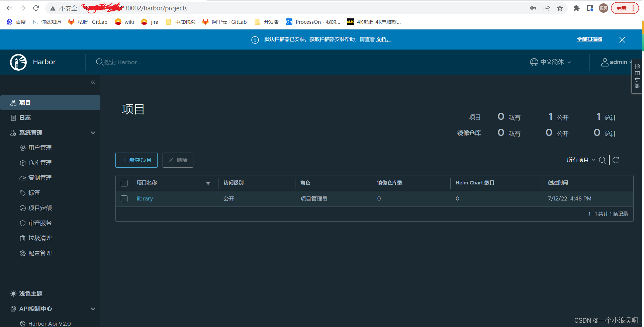Open the 所有项目 filter dropdown
This screenshot has height=327, width=644.
[581, 160]
